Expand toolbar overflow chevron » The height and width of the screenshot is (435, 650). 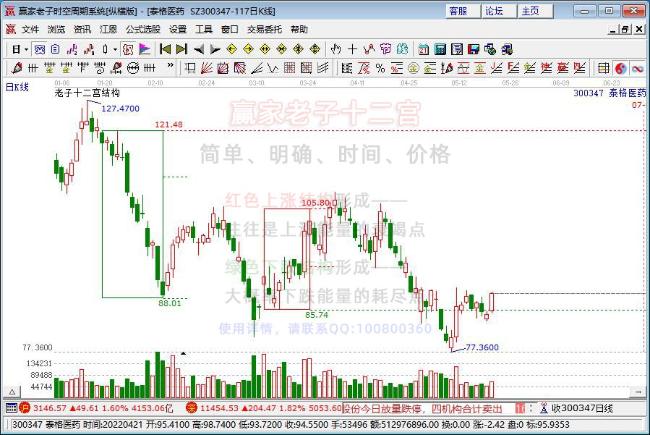coord(170,66)
